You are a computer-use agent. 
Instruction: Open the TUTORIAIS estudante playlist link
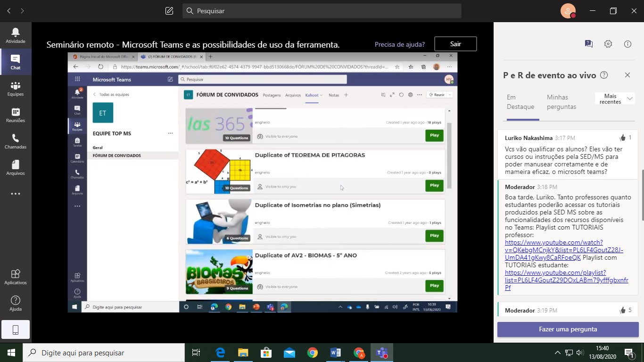(x=567, y=280)
